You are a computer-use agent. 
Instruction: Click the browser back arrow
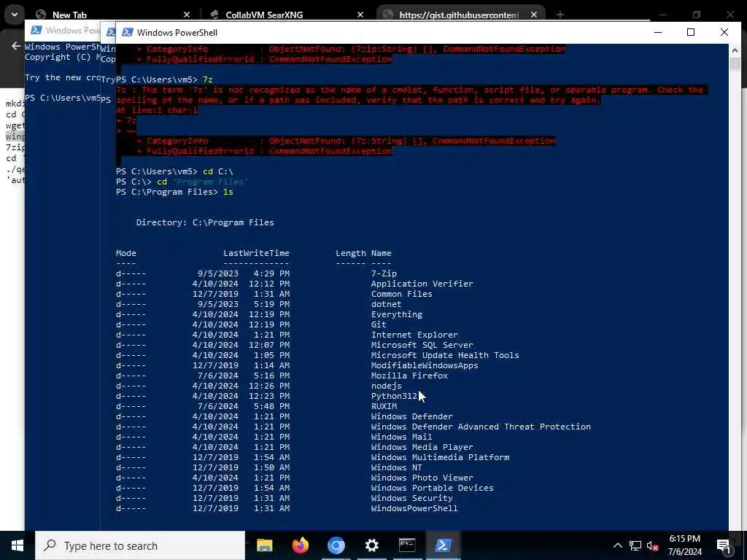point(16,46)
